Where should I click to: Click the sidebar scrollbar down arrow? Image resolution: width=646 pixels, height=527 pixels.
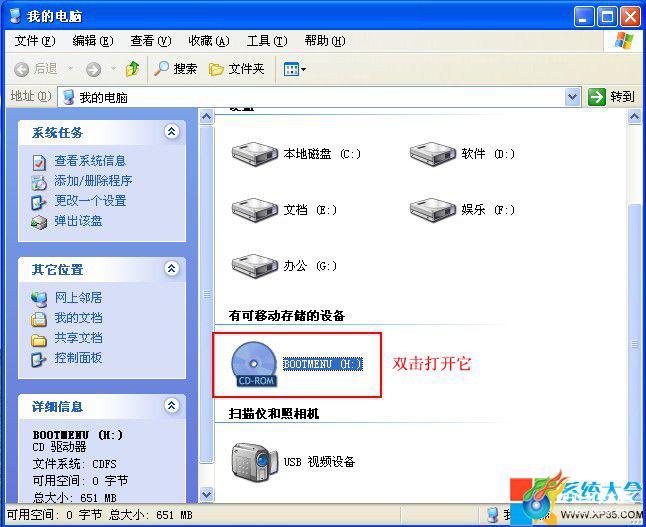pyautogui.click(x=206, y=494)
